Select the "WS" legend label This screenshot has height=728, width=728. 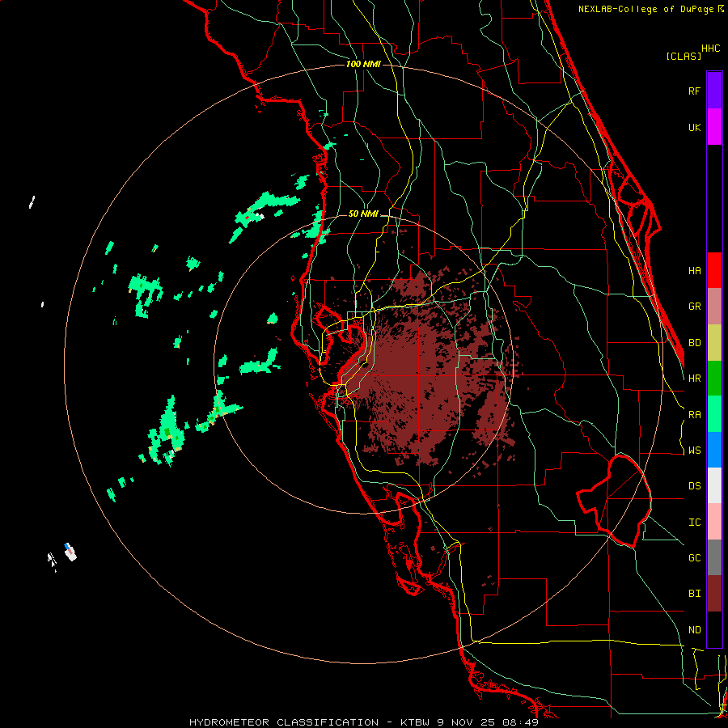point(694,451)
